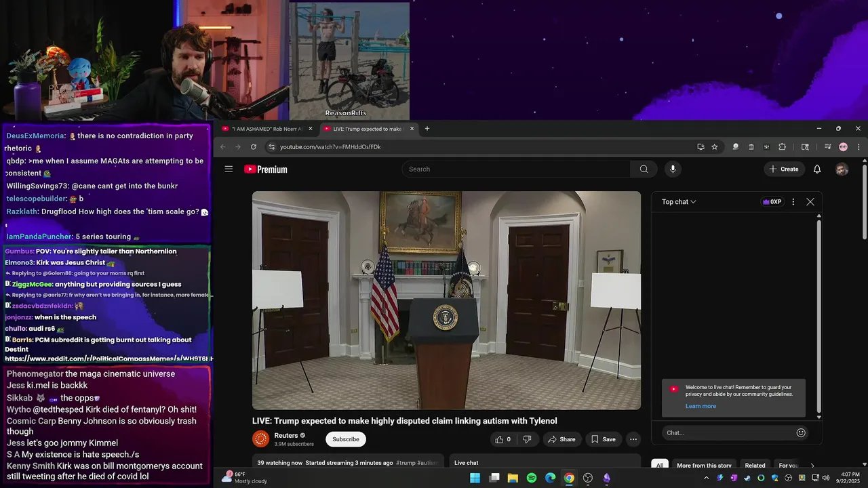868x488 pixels.
Task: Launch Microsoft Edge from taskbar
Action: coord(550,478)
